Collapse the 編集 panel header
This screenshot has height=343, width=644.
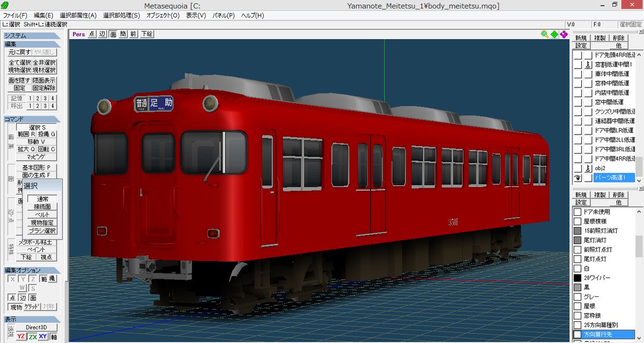pyautogui.click(x=32, y=44)
